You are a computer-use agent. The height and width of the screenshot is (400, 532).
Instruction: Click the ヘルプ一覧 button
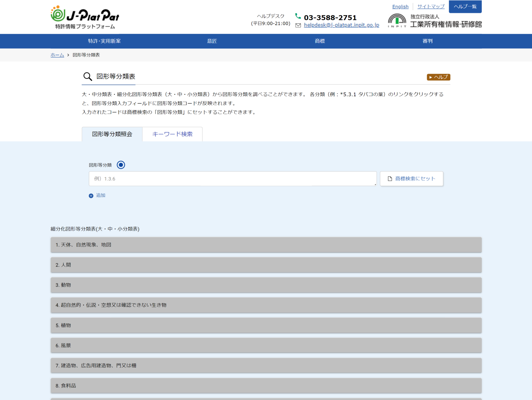click(465, 6)
